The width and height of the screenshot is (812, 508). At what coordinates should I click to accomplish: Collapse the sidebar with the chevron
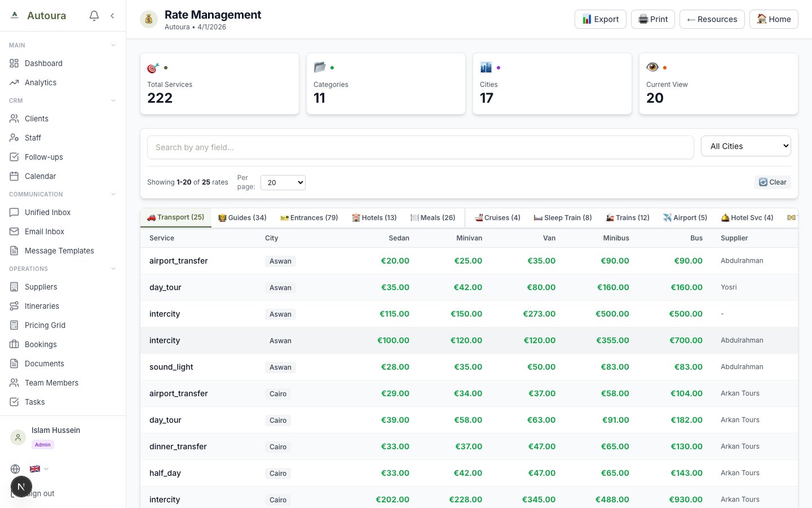pos(112,16)
